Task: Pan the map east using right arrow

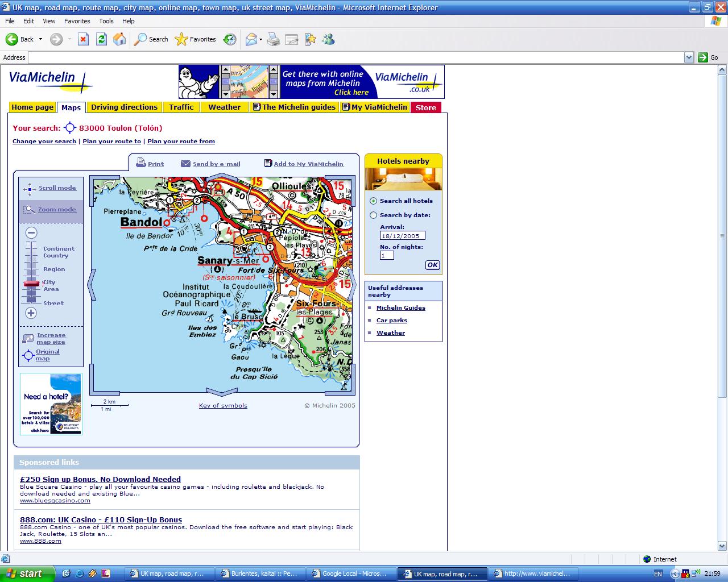Action: pyautogui.click(x=353, y=284)
